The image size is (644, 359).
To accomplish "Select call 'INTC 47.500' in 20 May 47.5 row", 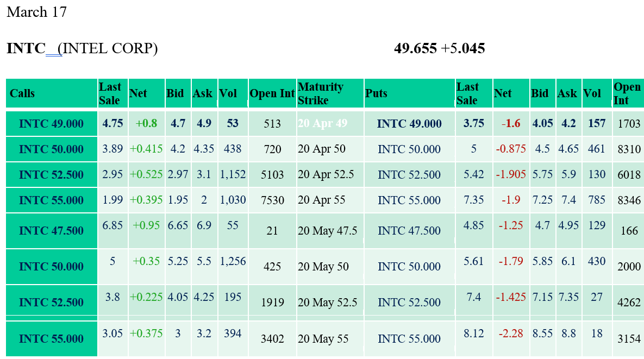I will (x=51, y=230).
